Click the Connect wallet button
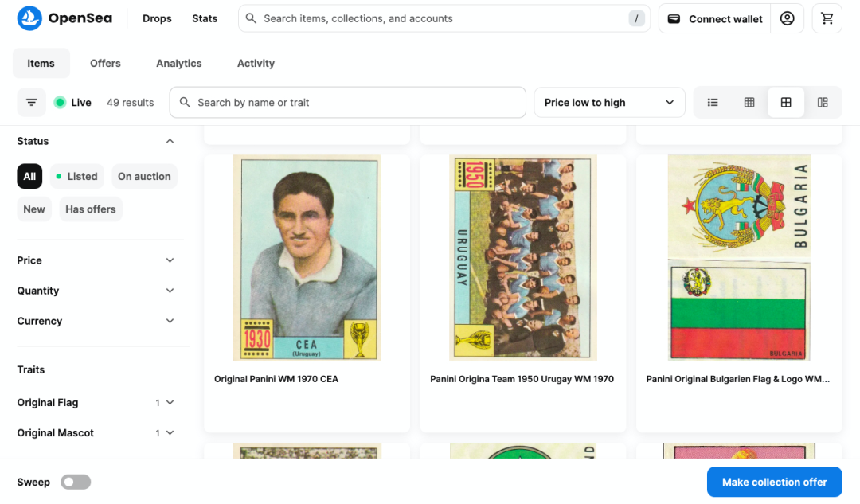The width and height of the screenshot is (860, 504). pyautogui.click(x=714, y=18)
